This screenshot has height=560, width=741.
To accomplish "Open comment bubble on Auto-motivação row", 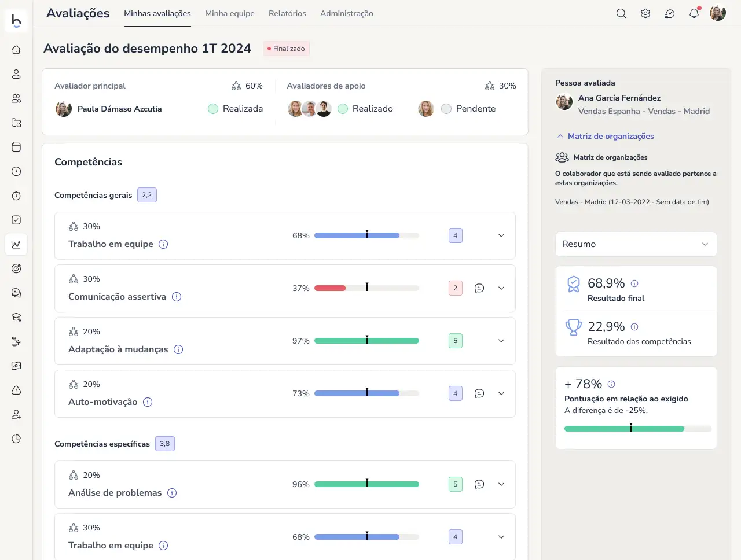I will point(479,393).
